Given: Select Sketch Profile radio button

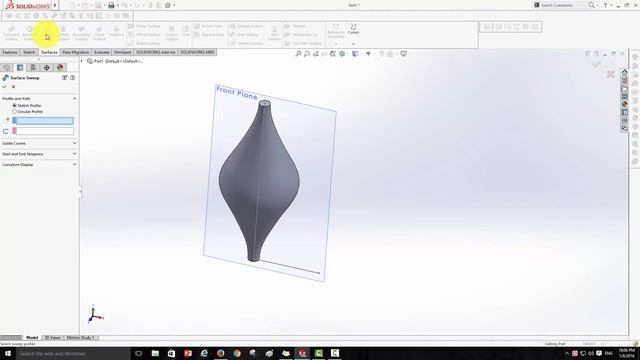Looking at the screenshot, I should pos(15,105).
